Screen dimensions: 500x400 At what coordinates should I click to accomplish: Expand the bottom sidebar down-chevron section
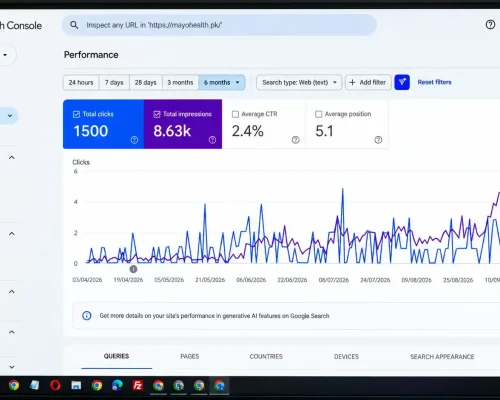(x=12, y=367)
